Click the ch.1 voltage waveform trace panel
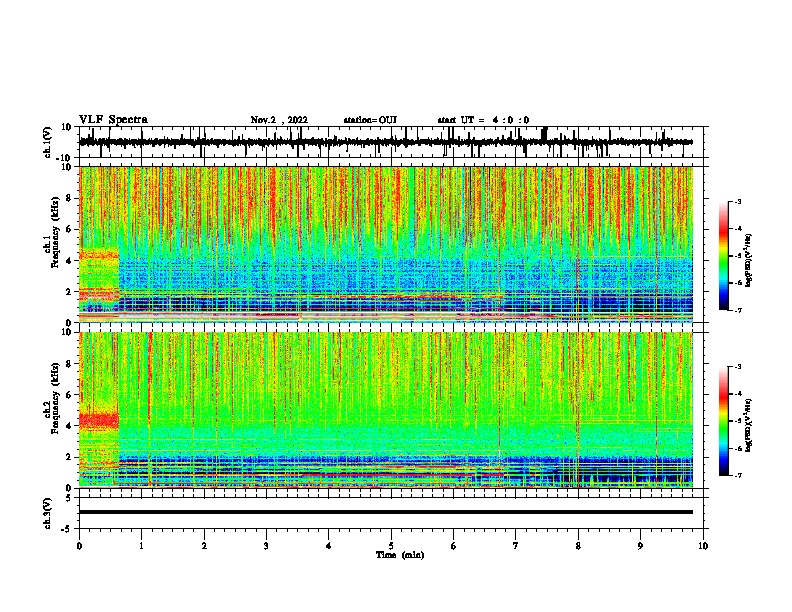The height and width of the screenshot is (612, 792). coord(393,142)
